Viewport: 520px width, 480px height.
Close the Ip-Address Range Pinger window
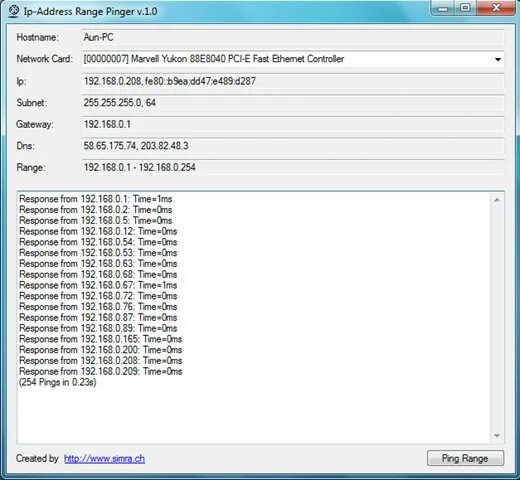[x=496, y=8]
